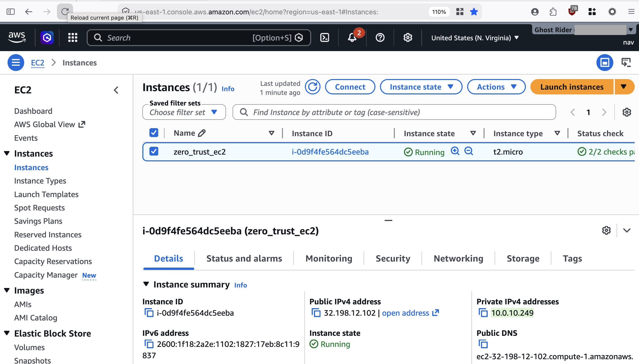Open the Instance state dropdown button
The height and width of the screenshot is (364, 639).
pyautogui.click(x=421, y=87)
